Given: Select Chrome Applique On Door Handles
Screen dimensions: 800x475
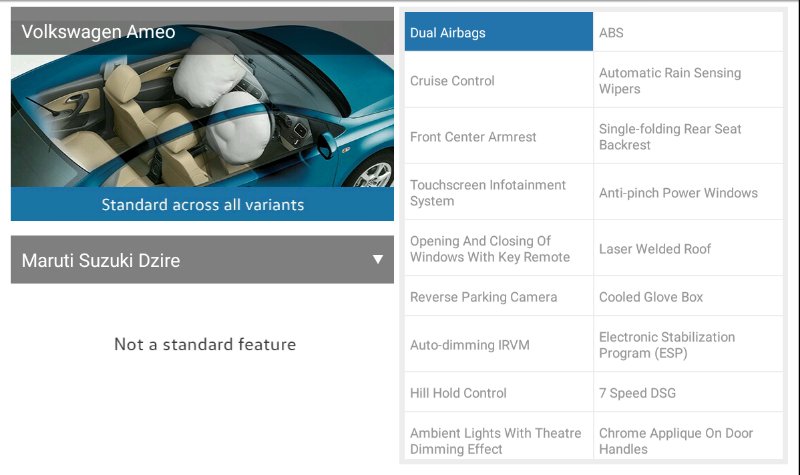Looking at the screenshot, I should [688, 437].
